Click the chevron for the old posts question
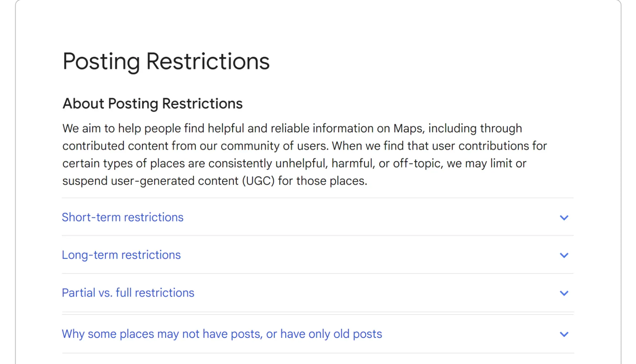 (x=564, y=334)
